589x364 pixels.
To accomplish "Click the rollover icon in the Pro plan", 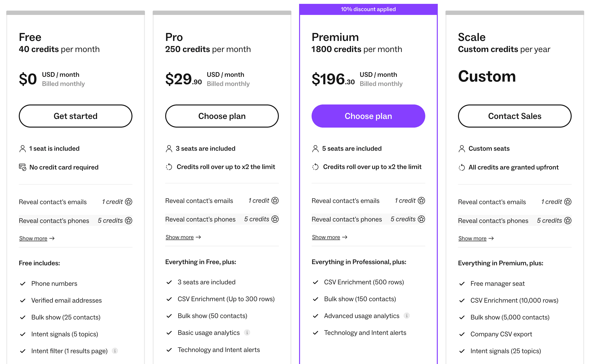I will coord(169,167).
